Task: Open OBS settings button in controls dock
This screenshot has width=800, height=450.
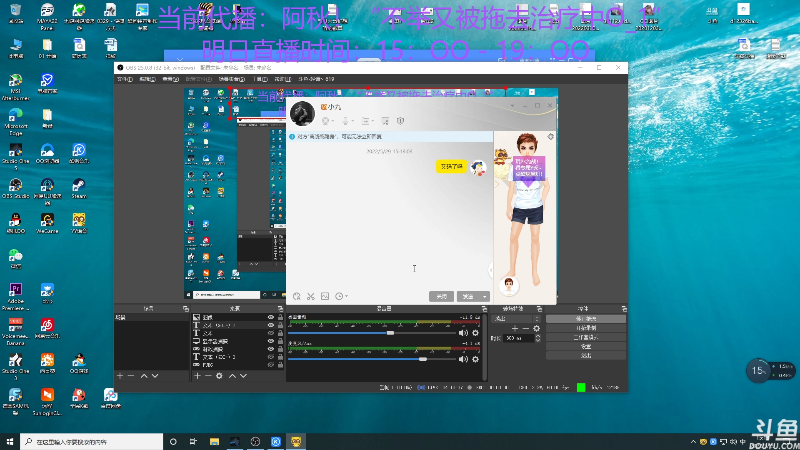Action: click(x=586, y=346)
